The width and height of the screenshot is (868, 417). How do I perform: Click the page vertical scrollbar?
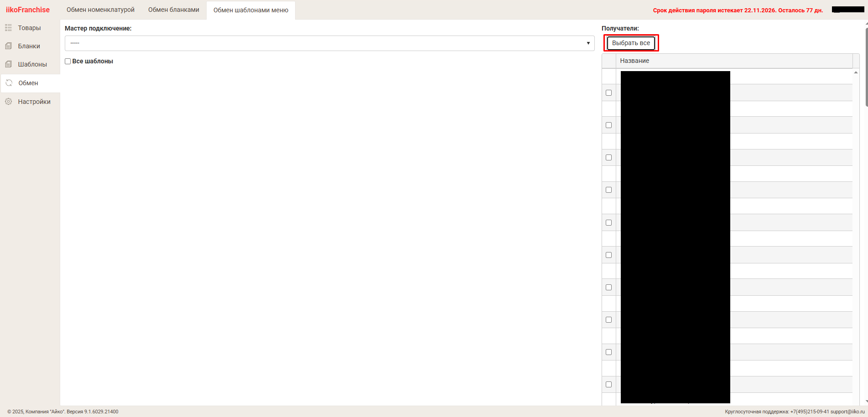tap(866, 68)
